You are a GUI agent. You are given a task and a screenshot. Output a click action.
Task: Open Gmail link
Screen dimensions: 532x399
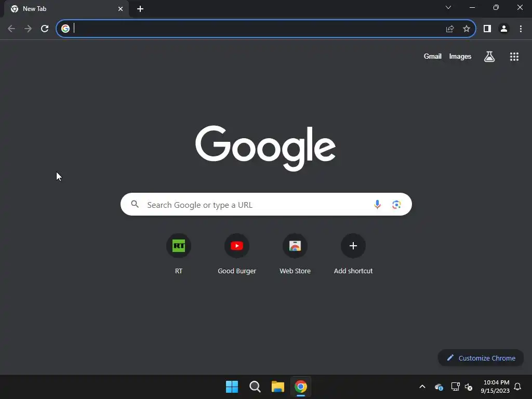(433, 56)
